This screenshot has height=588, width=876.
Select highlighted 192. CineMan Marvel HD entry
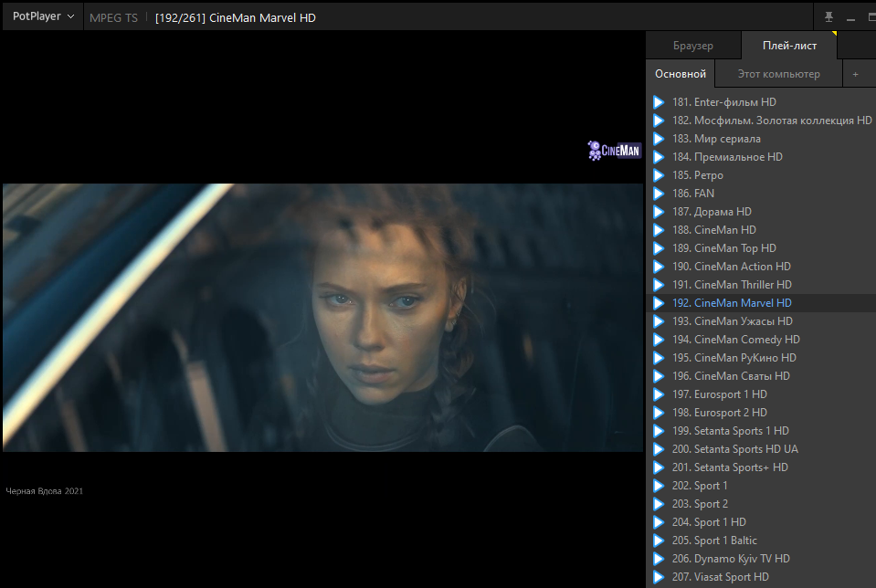761,303
